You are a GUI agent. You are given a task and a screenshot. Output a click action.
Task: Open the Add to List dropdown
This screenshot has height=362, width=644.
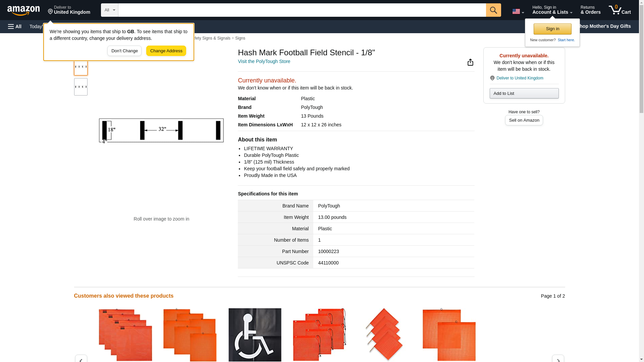[x=524, y=94]
